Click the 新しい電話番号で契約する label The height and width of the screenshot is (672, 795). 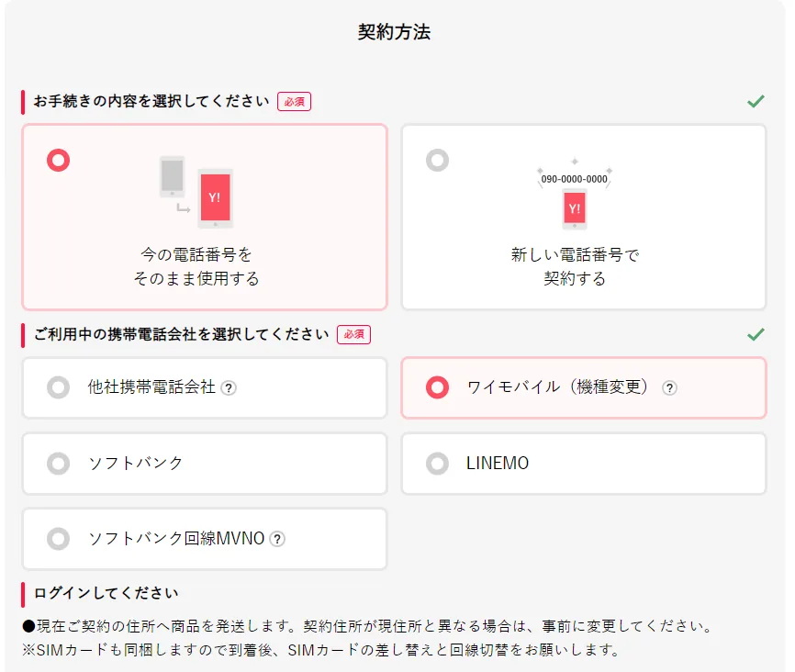pyautogui.click(x=575, y=266)
